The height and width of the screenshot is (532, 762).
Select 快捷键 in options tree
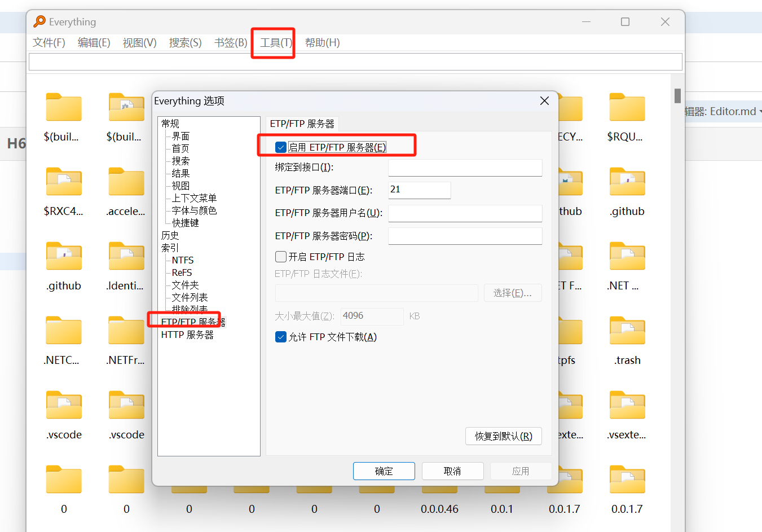[x=185, y=223]
